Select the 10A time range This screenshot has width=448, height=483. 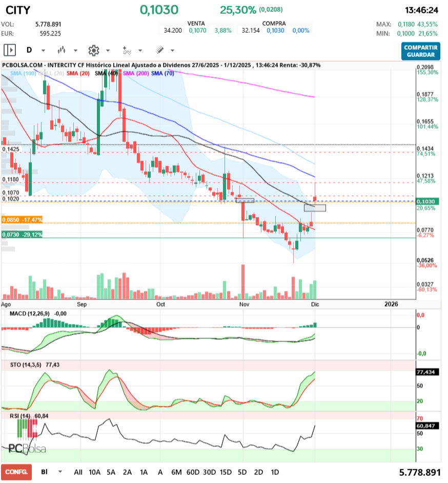[95, 472]
